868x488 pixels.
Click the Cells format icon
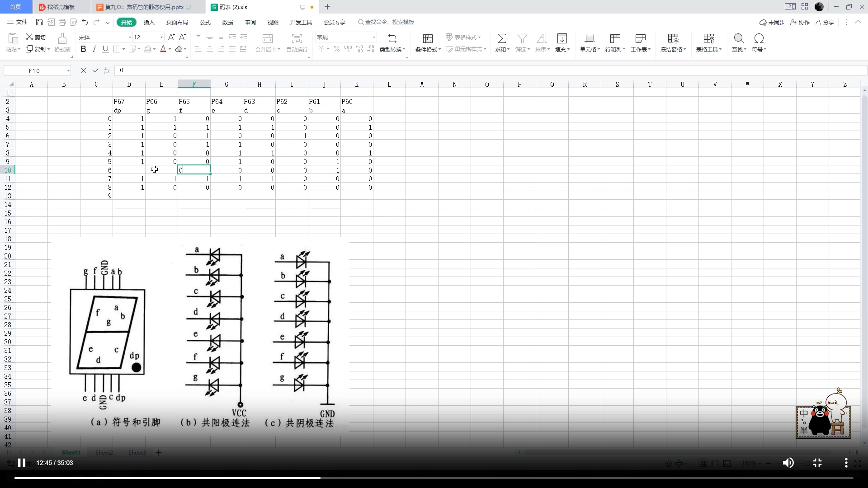(590, 38)
